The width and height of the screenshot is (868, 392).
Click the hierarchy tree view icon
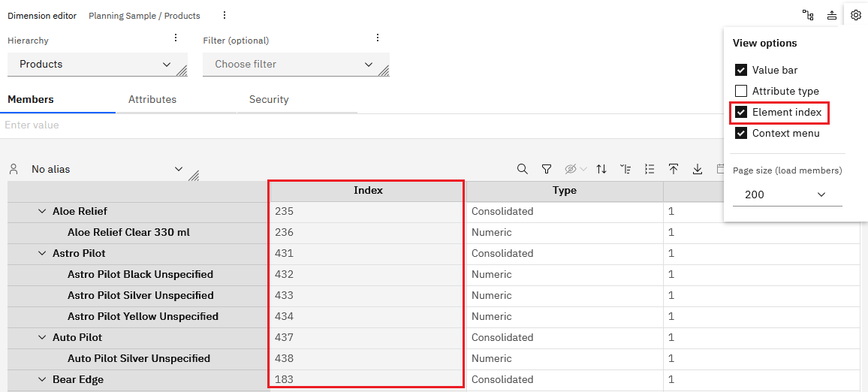808,16
